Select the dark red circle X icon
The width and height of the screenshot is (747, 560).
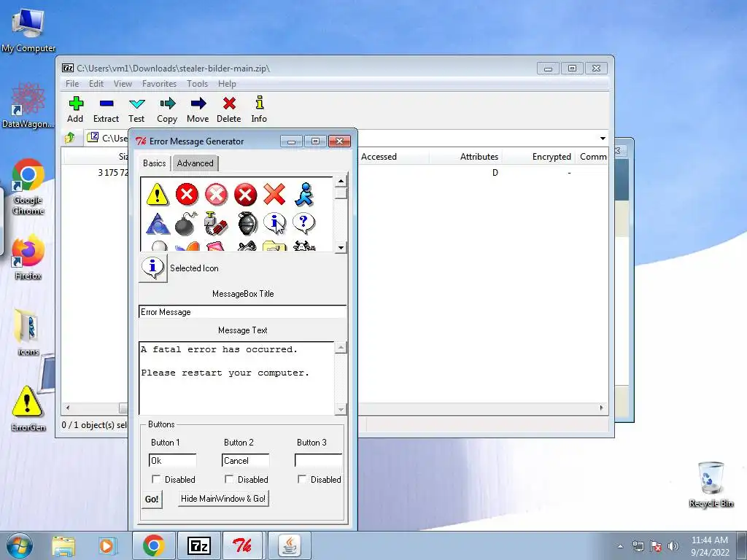tap(245, 194)
